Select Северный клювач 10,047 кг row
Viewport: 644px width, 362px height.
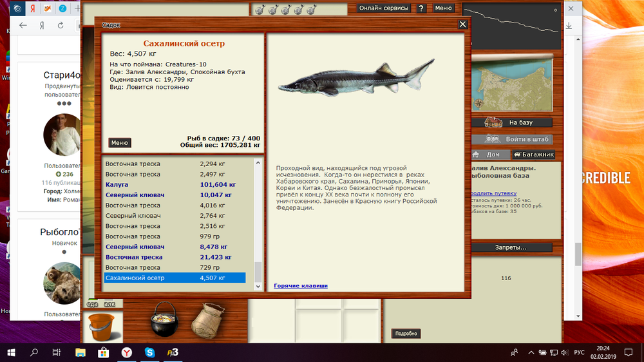pyautogui.click(x=175, y=195)
